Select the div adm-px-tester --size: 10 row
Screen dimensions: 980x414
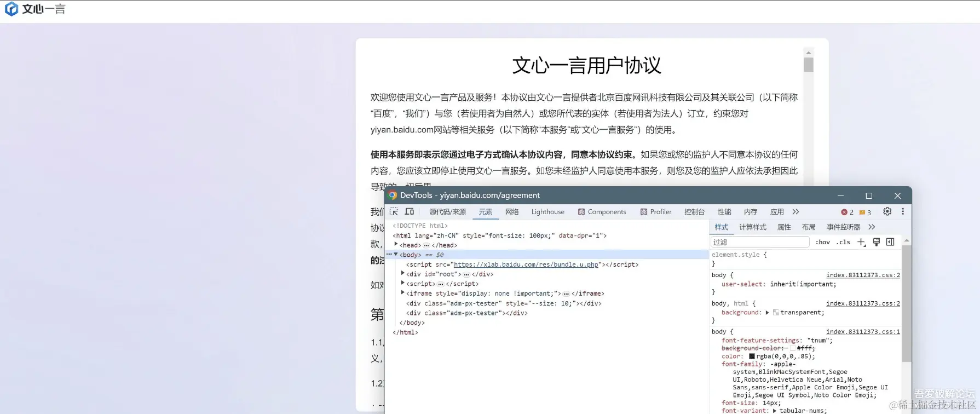[x=504, y=303]
